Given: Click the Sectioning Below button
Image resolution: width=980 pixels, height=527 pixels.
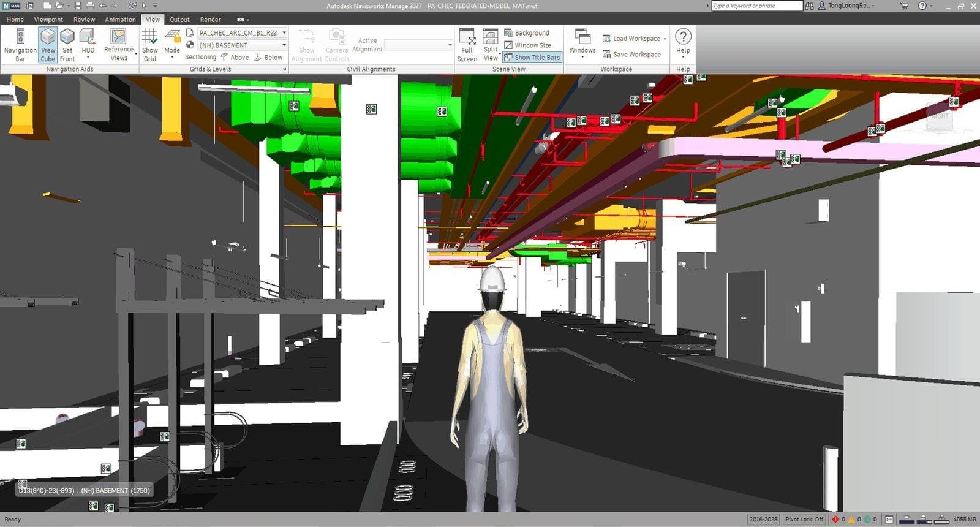Looking at the screenshot, I should [x=269, y=57].
